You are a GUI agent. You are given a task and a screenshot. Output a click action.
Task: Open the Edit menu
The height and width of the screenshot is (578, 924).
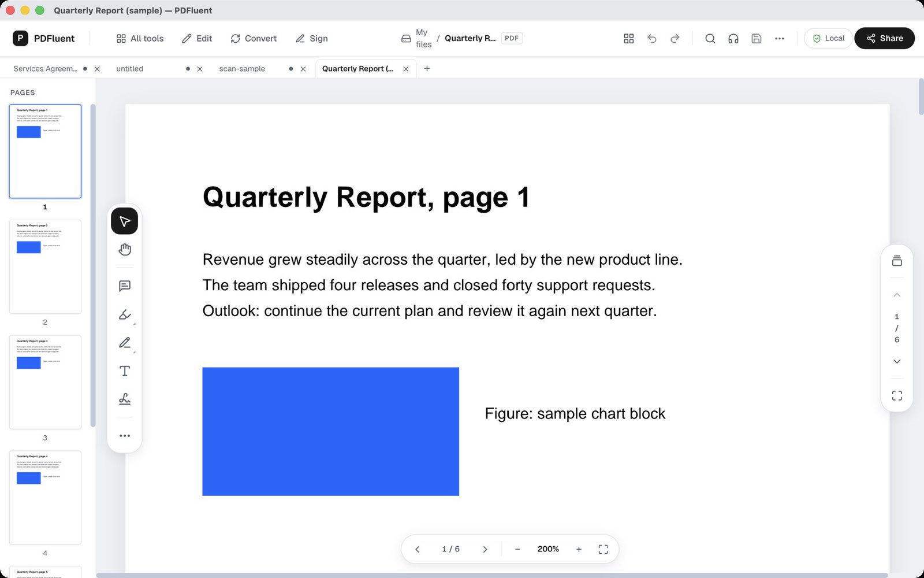click(x=197, y=38)
